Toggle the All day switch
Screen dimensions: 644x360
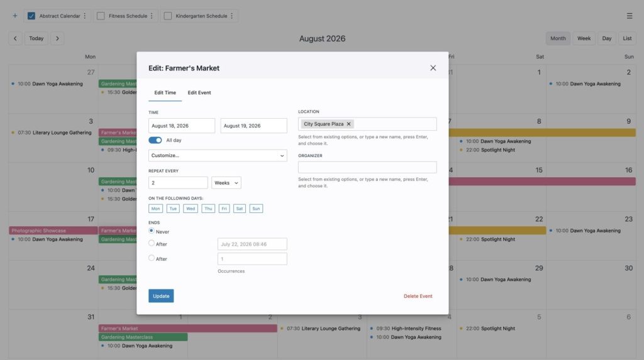[x=155, y=140]
